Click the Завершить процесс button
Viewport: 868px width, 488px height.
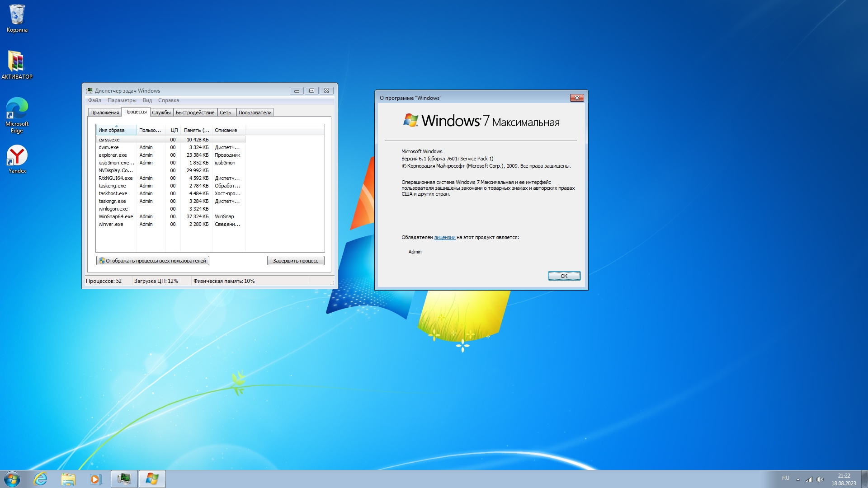click(296, 261)
